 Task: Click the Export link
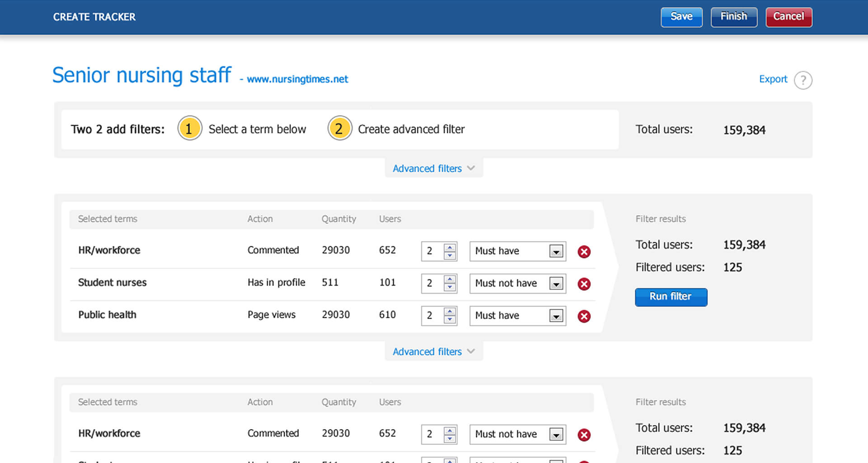click(773, 79)
